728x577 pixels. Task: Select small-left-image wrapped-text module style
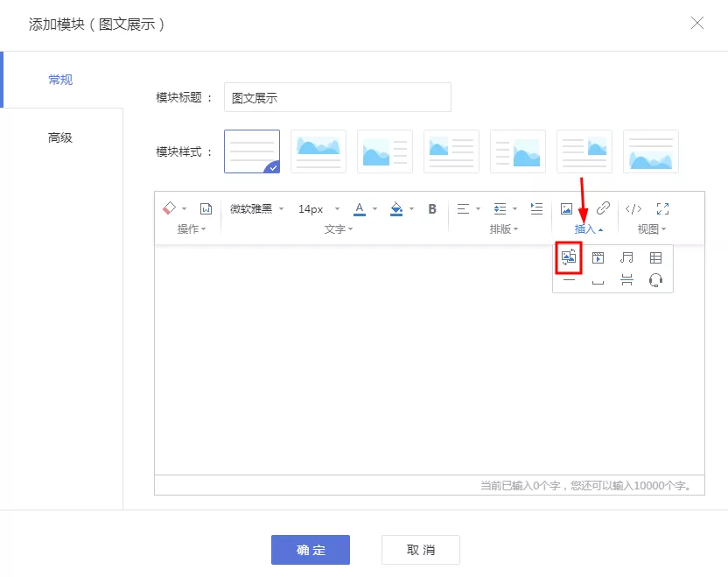click(x=451, y=151)
